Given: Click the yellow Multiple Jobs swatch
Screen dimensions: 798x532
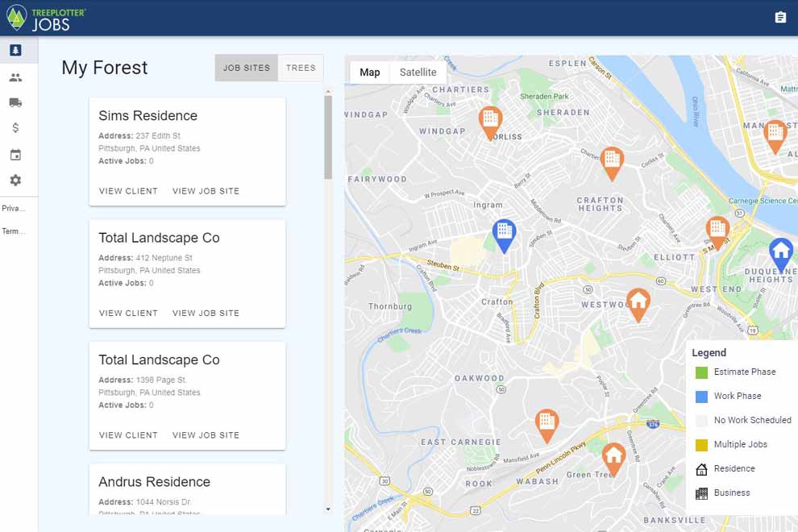Looking at the screenshot, I should coord(701,445).
